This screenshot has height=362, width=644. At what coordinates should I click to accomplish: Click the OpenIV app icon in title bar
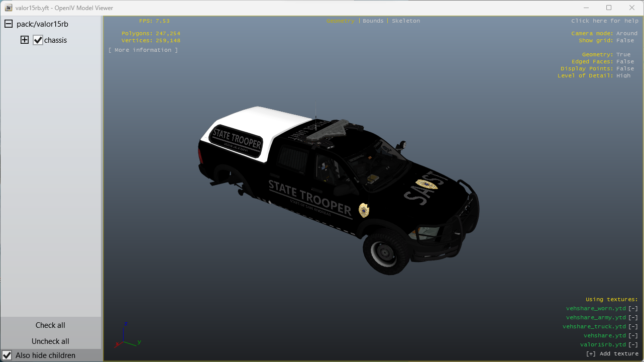pyautogui.click(x=8, y=8)
